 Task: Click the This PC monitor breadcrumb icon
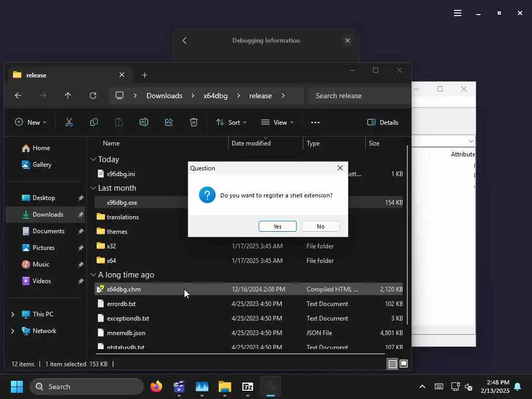(x=119, y=96)
